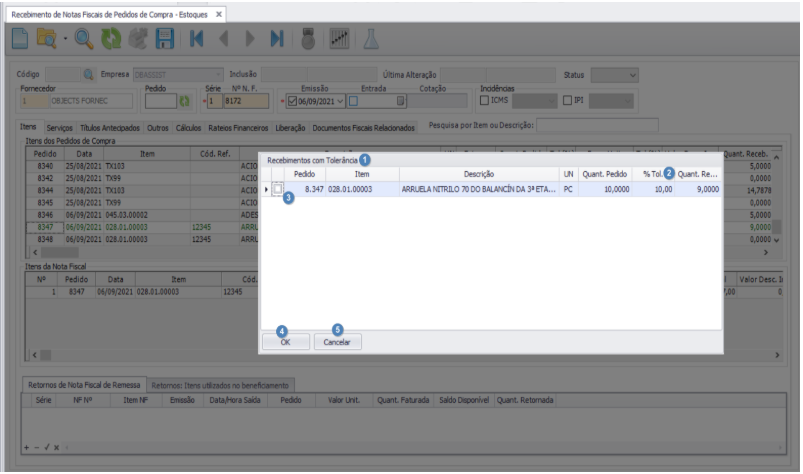Check the row checkbox for pedido 8.347
This screenshot has width=803, height=474.
277,190
